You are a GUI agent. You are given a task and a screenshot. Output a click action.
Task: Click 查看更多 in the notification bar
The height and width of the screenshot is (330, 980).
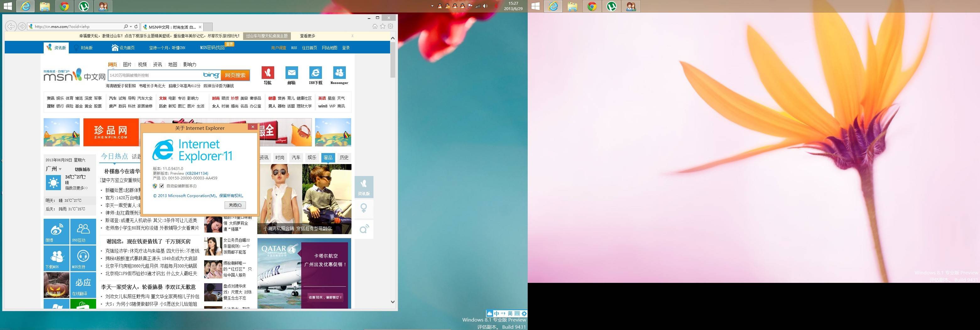308,36
